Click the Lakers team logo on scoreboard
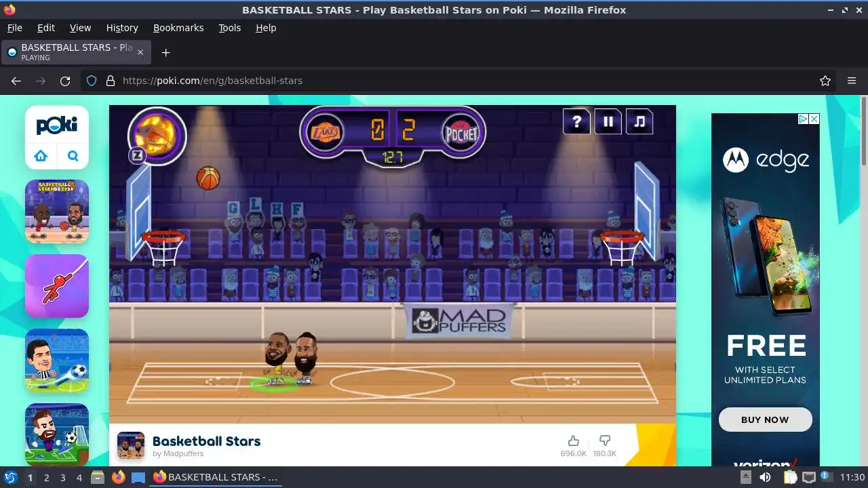868x488 pixels. (325, 132)
